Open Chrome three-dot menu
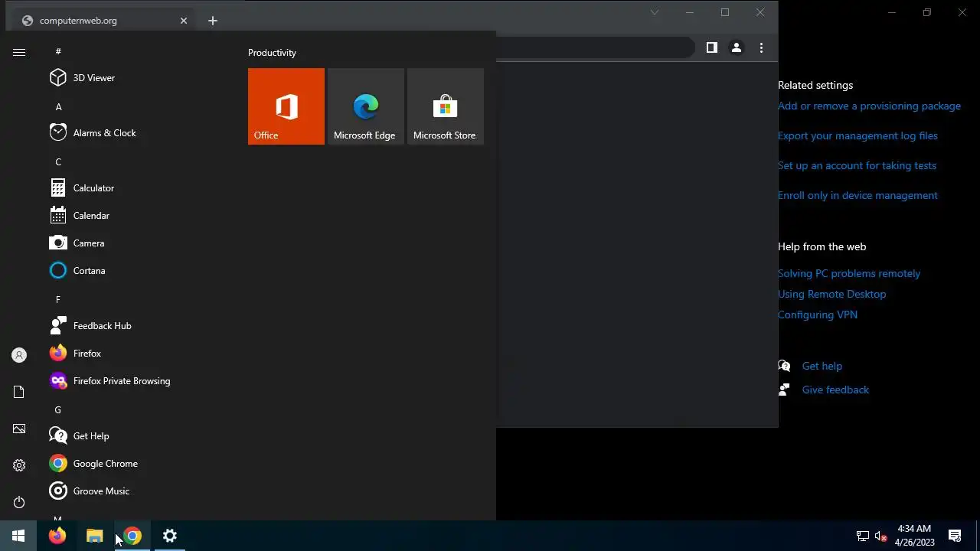 tap(761, 47)
